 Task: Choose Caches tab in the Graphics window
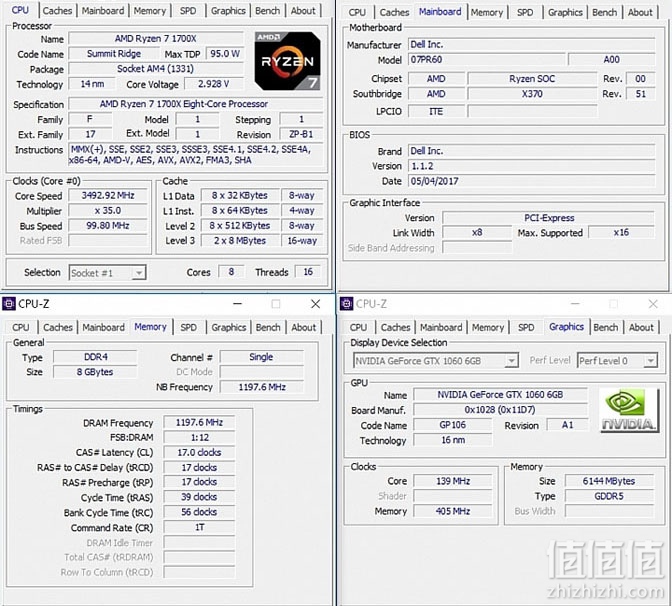click(x=395, y=327)
